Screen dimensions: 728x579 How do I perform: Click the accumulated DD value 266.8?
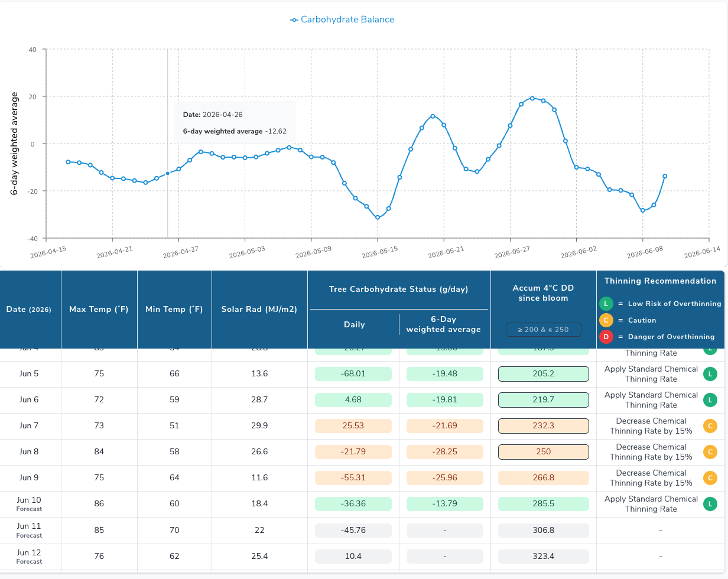pyautogui.click(x=544, y=478)
